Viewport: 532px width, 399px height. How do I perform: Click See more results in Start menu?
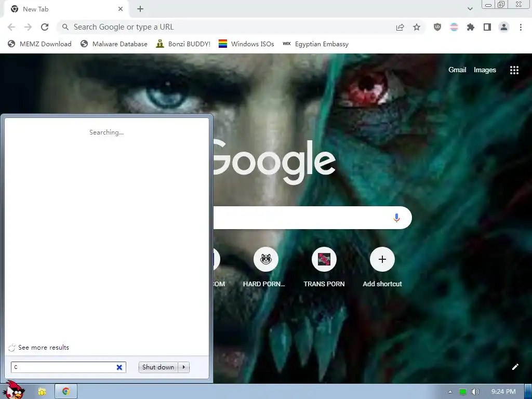(44, 348)
